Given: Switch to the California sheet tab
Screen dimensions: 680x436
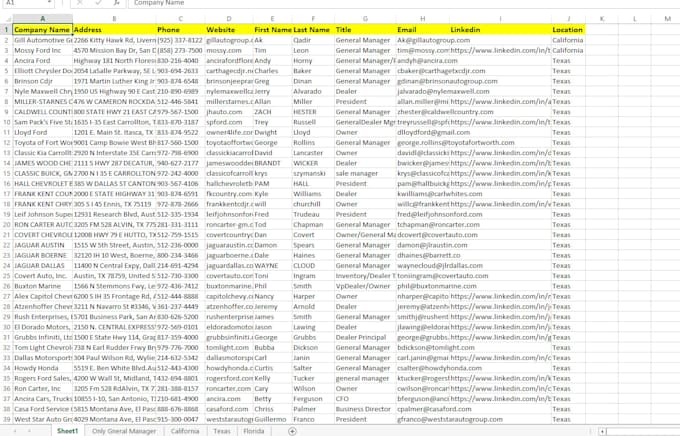Looking at the screenshot, I should pyautogui.click(x=185, y=431).
